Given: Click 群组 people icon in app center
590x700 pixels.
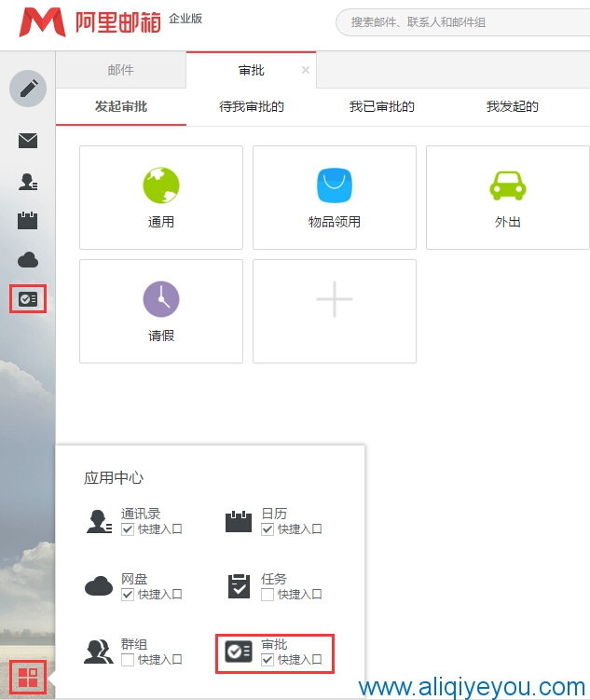Looking at the screenshot, I should (99, 652).
